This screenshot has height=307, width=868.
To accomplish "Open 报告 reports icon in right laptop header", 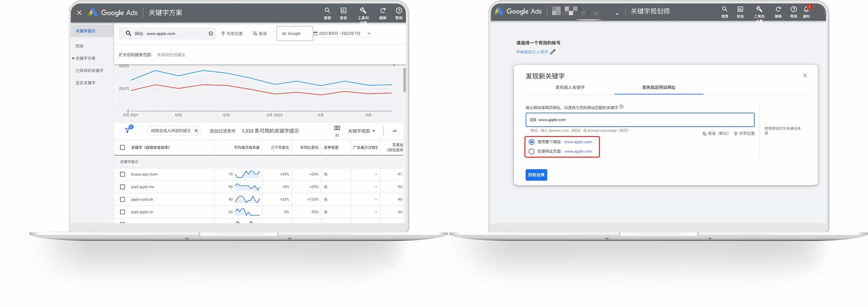I will click(740, 9).
